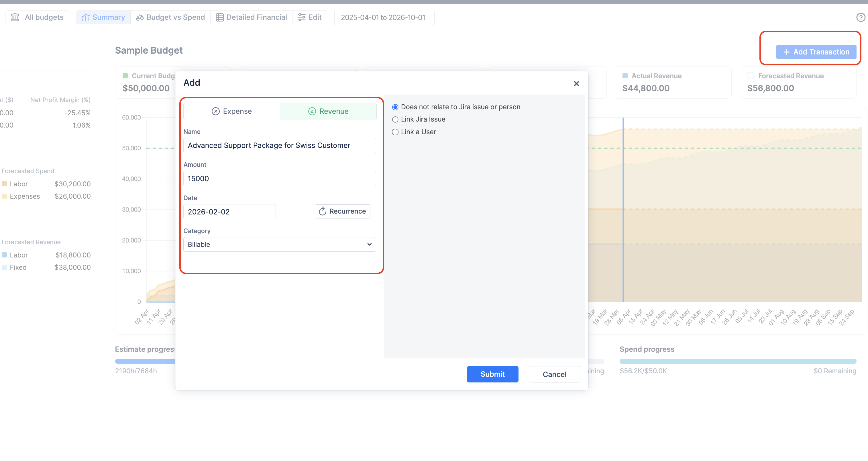
Task: Click the Detailed Financial table icon
Action: [220, 17]
